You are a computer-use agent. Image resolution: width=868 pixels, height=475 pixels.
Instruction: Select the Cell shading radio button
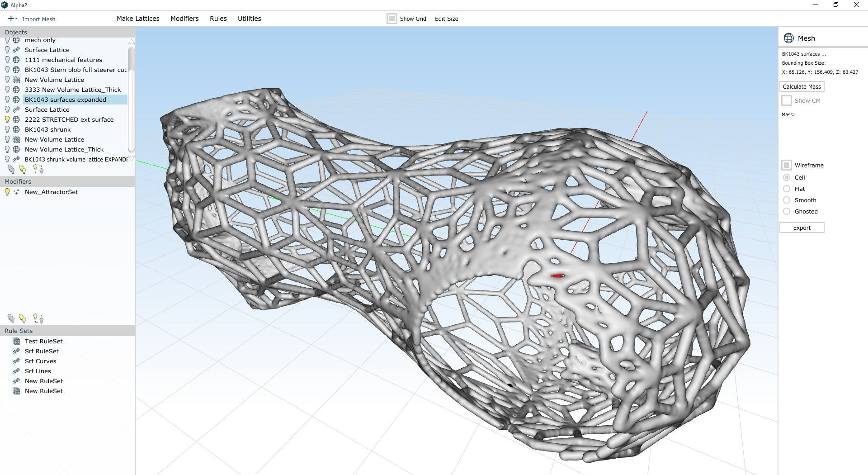click(x=787, y=177)
